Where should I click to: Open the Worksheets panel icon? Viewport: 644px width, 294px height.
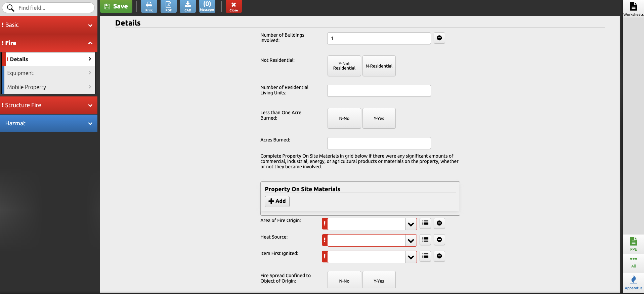point(633,8)
